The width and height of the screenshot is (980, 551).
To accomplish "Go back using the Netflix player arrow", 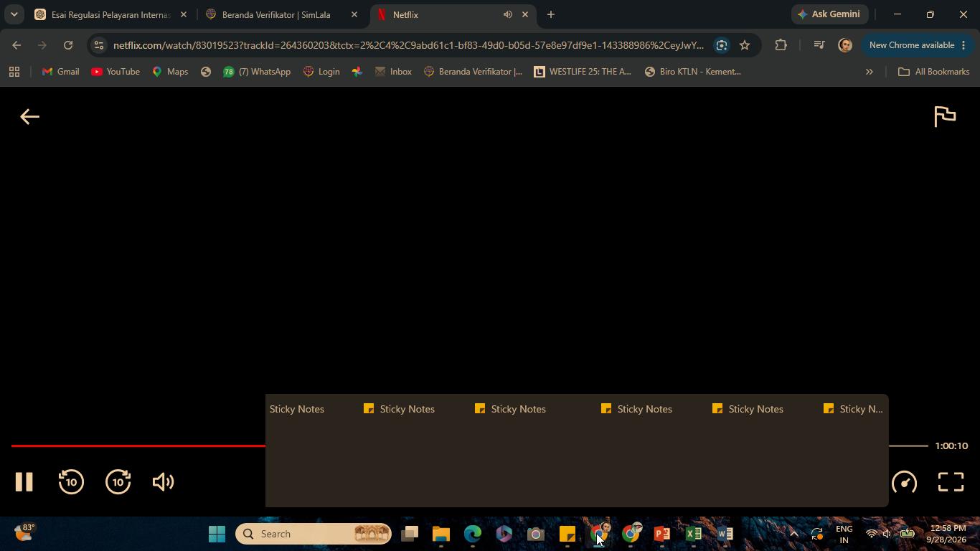I will tap(29, 117).
